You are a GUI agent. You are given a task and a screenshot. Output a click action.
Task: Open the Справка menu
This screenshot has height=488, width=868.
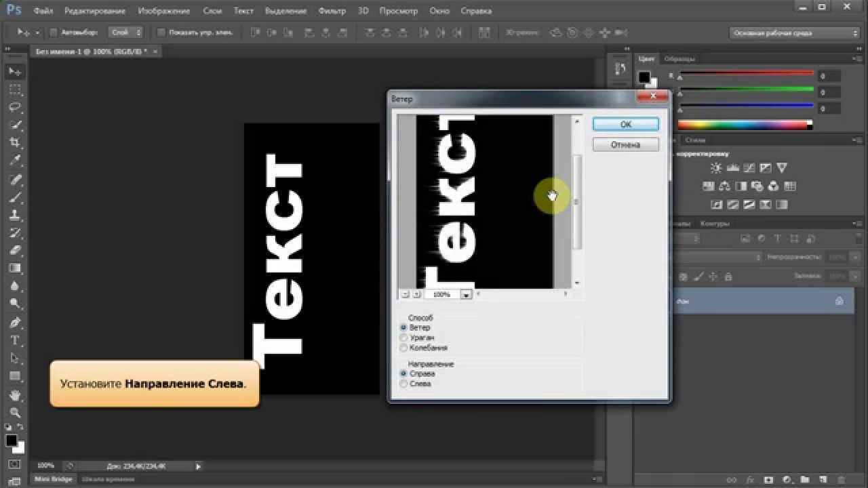pos(477,11)
